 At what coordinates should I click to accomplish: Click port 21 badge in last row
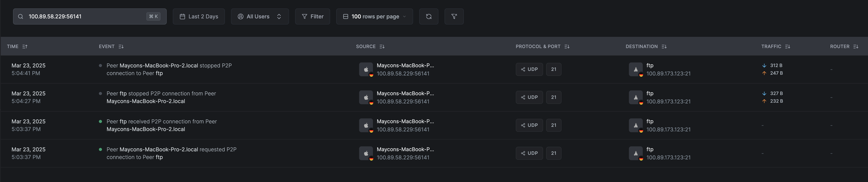554,153
